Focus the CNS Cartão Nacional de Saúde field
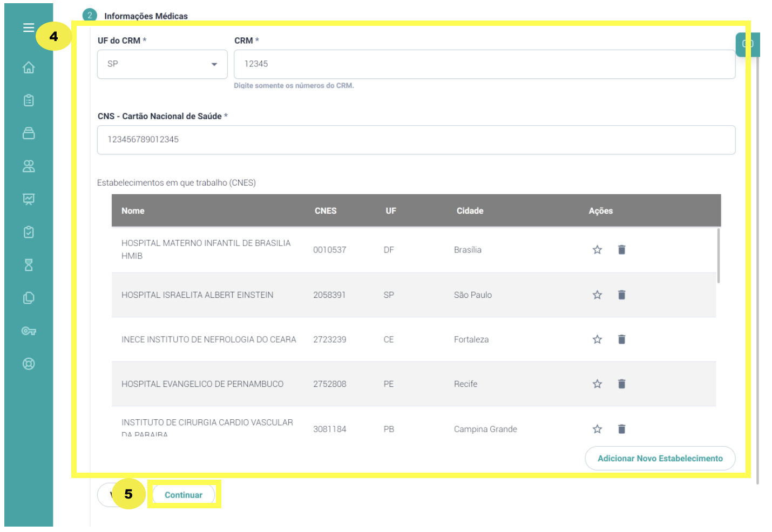The height and width of the screenshot is (532, 772). coord(416,140)
